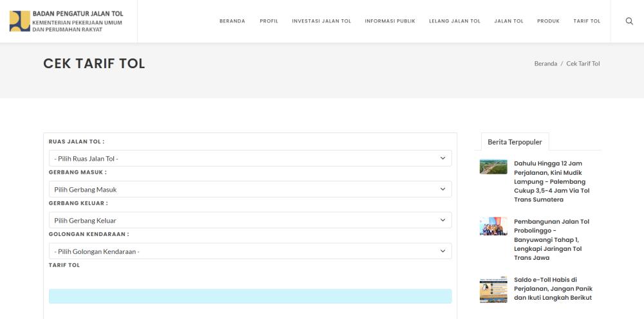Click the Gerbang Masuk label

click(77, 172)
